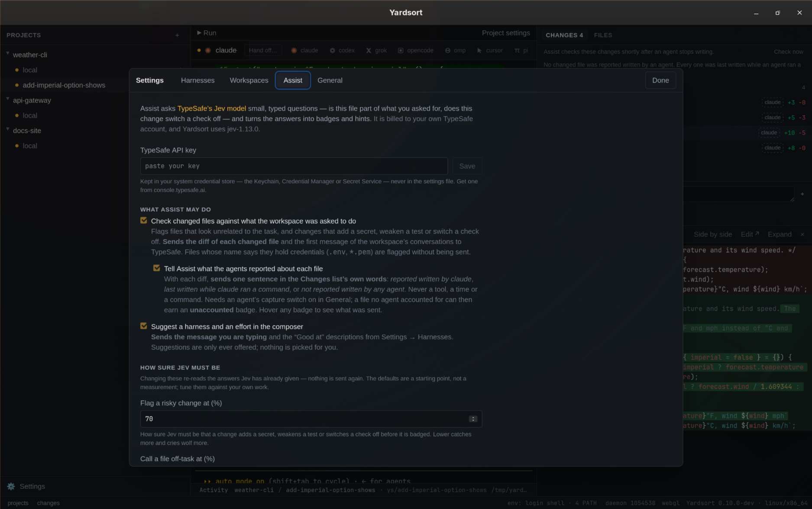
Task: Close settings with the Done button
Action: point(660,80)
